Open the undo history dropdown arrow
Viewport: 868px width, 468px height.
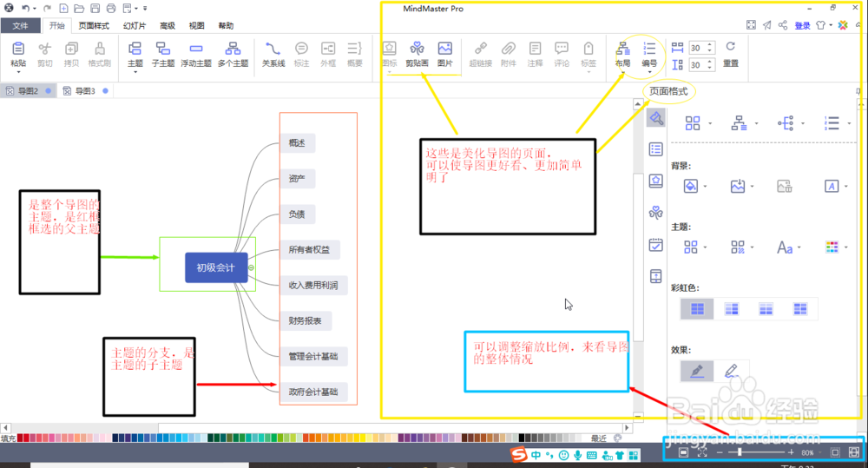[35, 9]
